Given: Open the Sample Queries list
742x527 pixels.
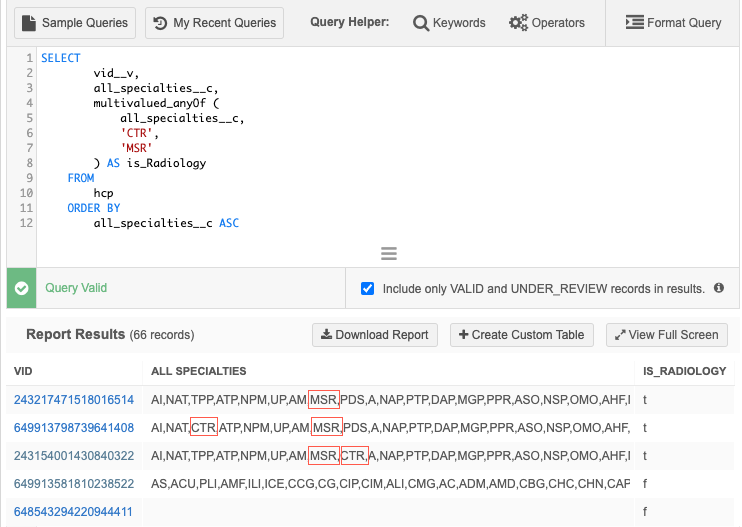Looking at the screenshot, I should (x=75, y=23).
